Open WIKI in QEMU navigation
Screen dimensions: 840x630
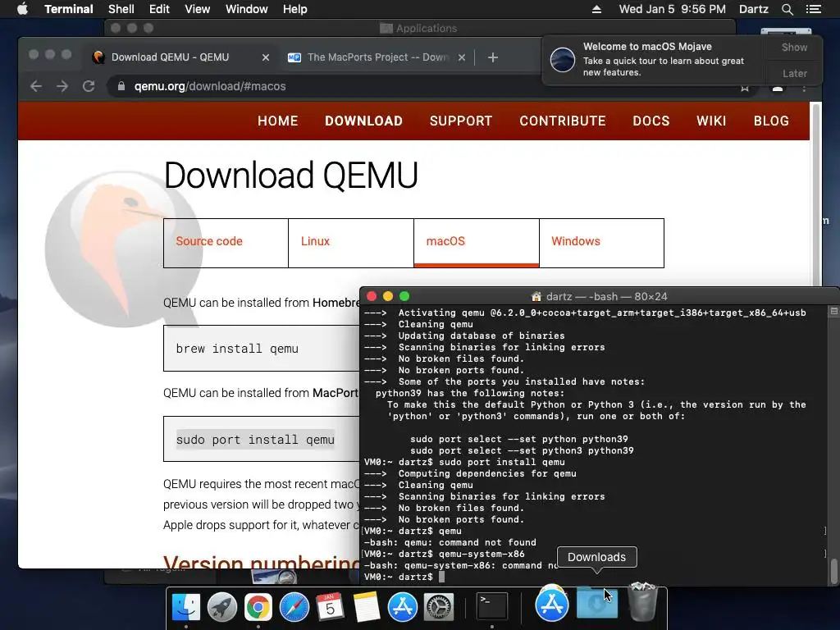tap(711, 121)
